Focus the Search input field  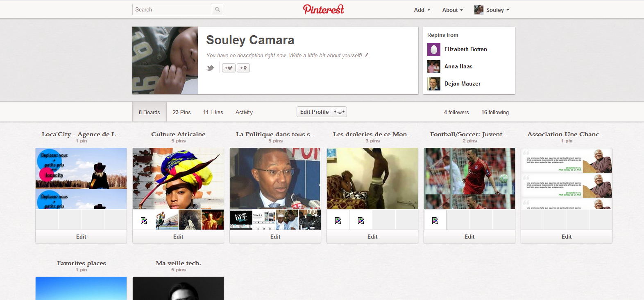[172, 9]
